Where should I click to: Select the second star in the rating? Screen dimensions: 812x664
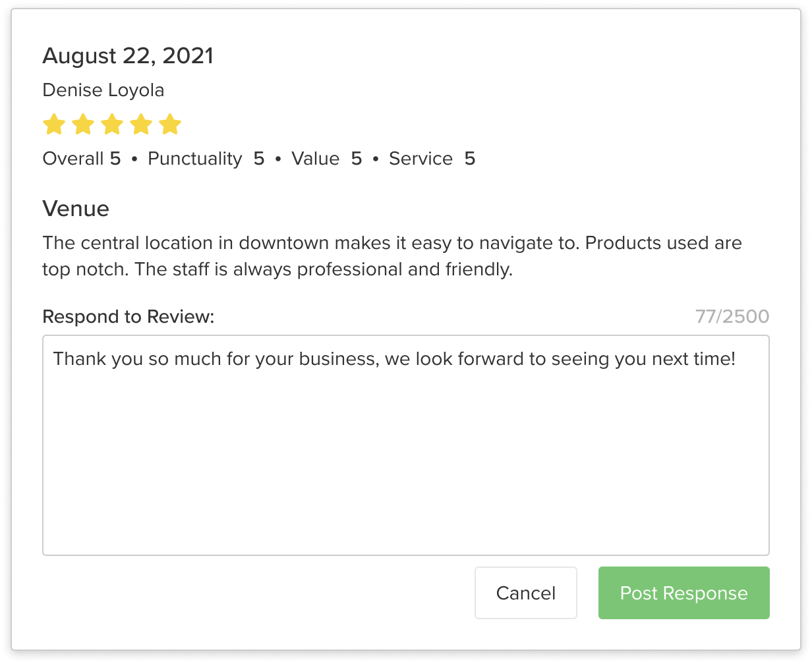[x=84, y=123]
